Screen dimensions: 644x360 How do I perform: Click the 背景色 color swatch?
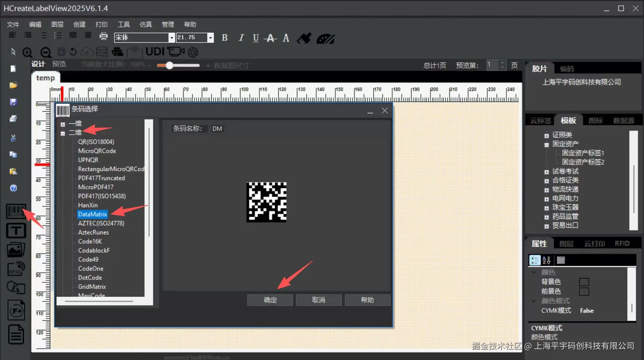(584, 282)
